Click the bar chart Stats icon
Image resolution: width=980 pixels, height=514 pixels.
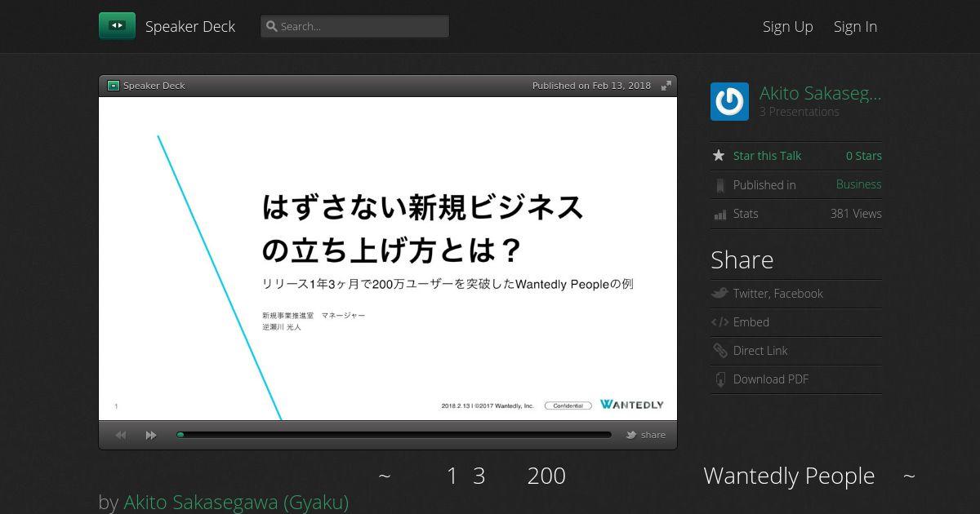(719, 215)
